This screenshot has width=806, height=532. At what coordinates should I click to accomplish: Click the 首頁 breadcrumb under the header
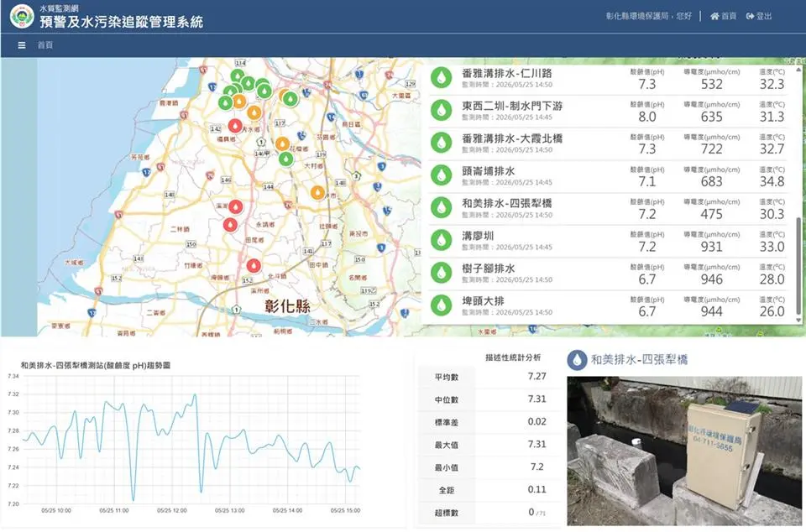pyautogui.click(x=45, y=45)
